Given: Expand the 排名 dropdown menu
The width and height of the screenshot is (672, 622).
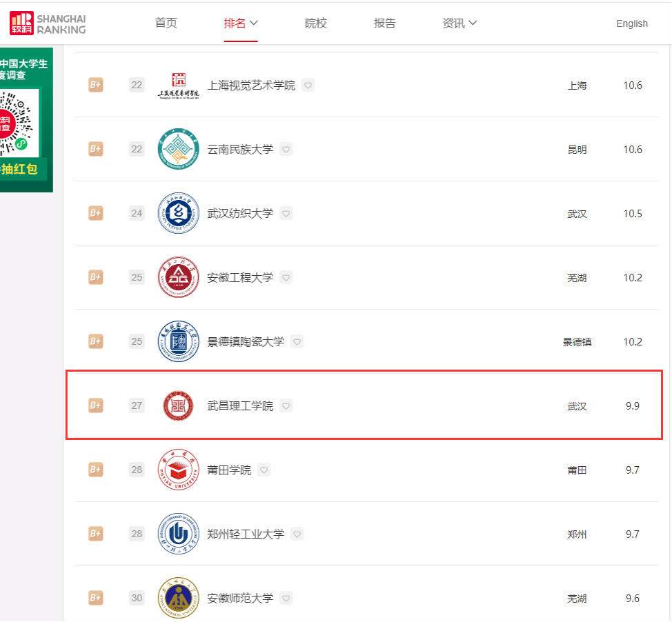Looking at the screenshot, I should point(240,23).
